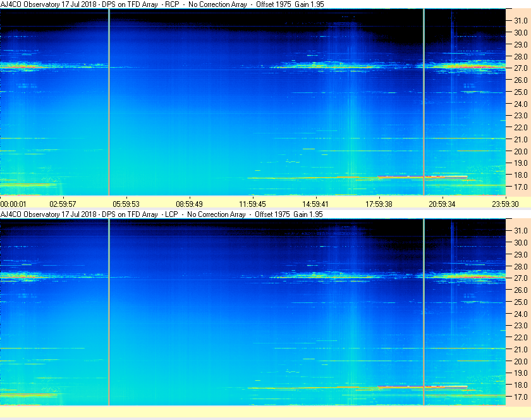Select 17.0 on the LCP frequency axis

521,397
